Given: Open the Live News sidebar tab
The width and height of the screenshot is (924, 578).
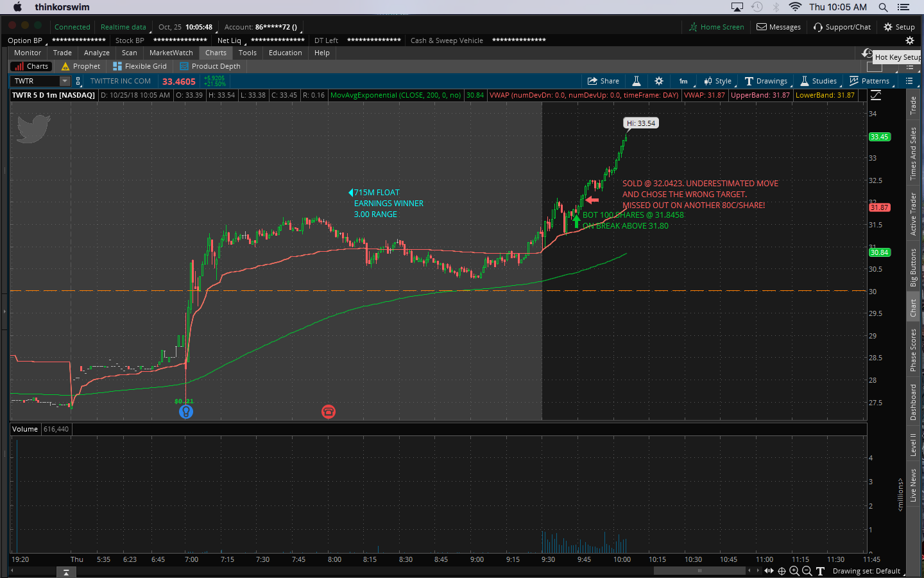Looking at the screenshot, I should pos(913,486).
